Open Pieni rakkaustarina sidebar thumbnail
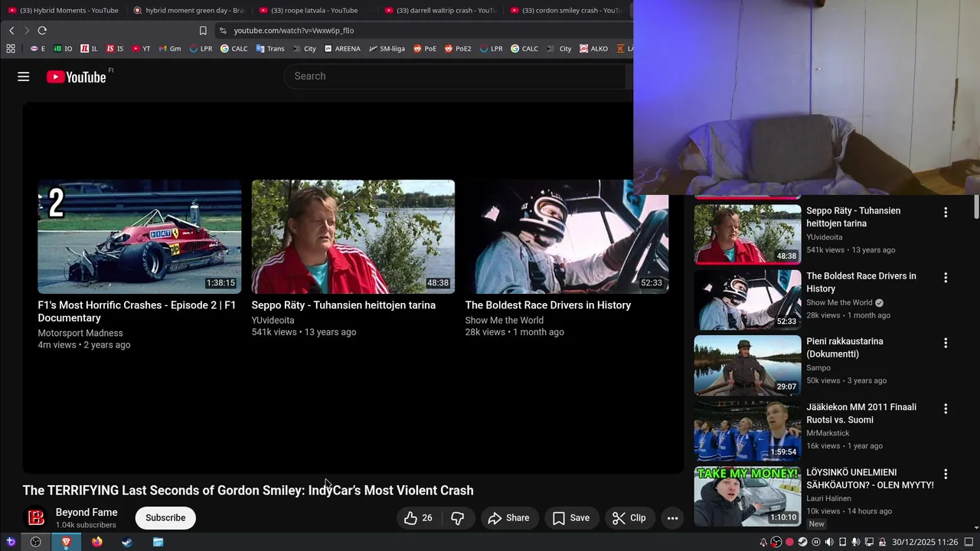This screenshot has width=980, height=551. click(748, 365)
